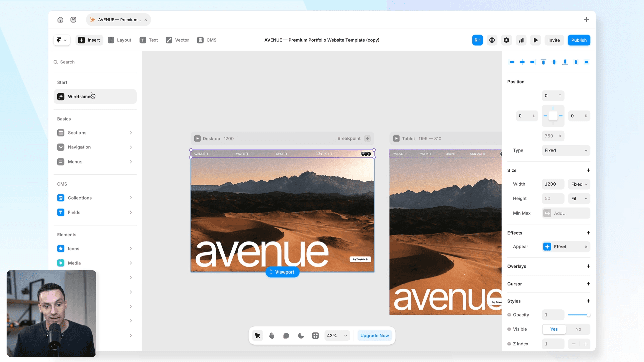This screenshot has height=362, width=644.
Task: Open the CMS menu
Action: (207, 40)
